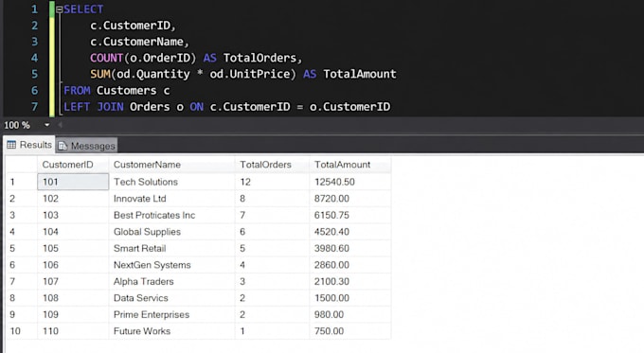Select the TotalAmount value 3980.60
This screenshot has width=644, height=353.
[x=349, y=248]
